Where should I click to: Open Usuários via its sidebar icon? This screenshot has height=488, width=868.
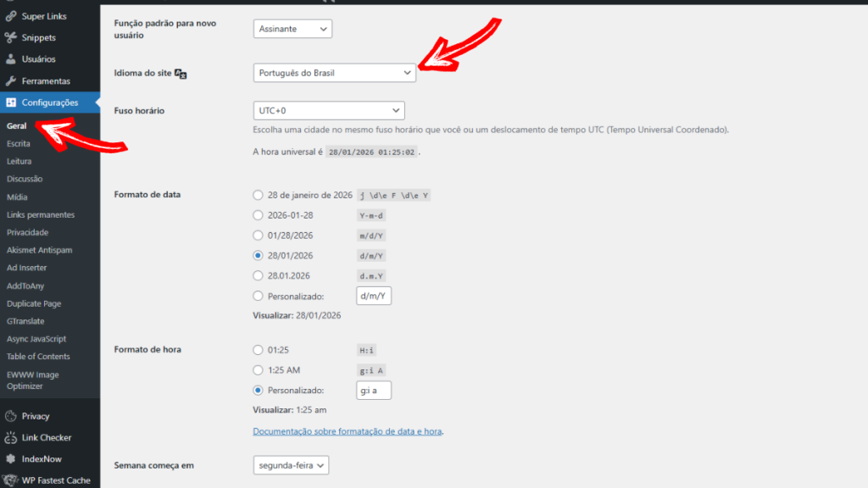pos(9,59)
